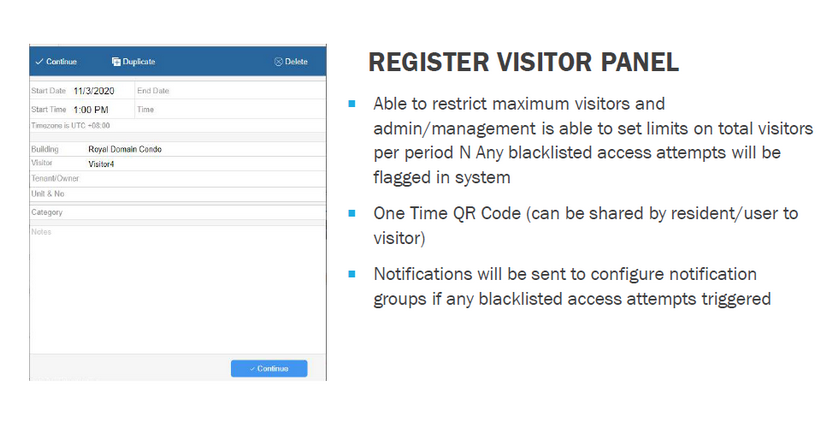Image resolution: width=838 pixels, height=422 pixels.
Task: Click the Continue checkmark icon in header
Action: [x=39, y=62]
